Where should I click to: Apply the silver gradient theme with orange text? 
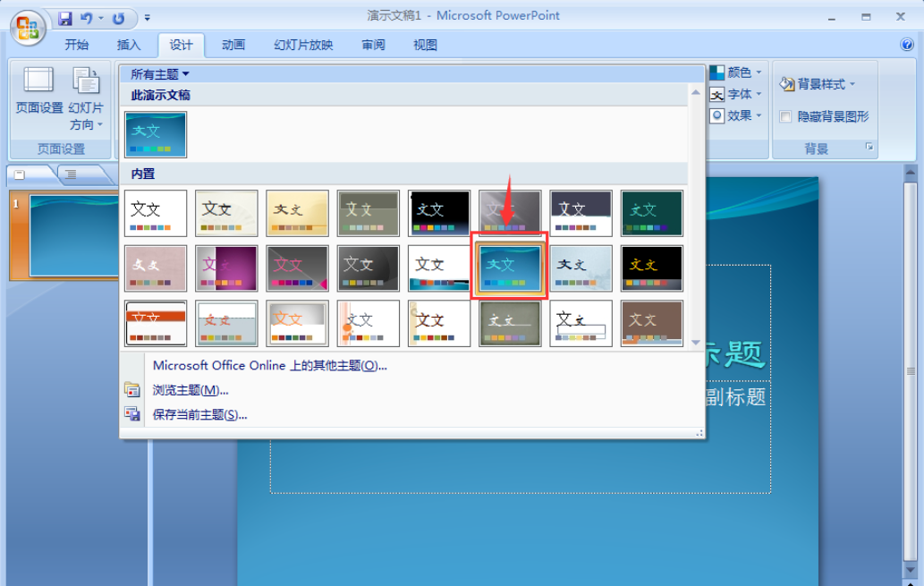point(297,323)
